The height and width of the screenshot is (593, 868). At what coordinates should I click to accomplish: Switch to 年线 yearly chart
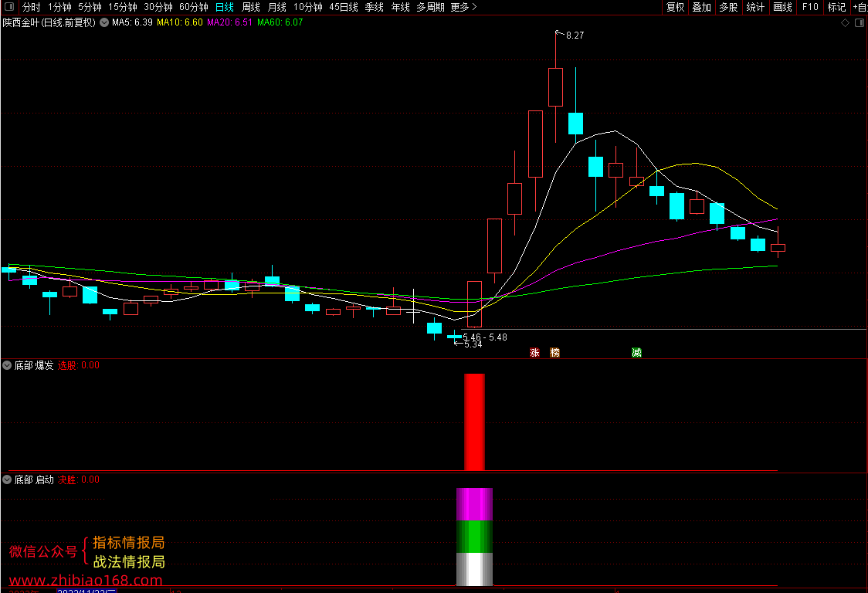[400, 7]
